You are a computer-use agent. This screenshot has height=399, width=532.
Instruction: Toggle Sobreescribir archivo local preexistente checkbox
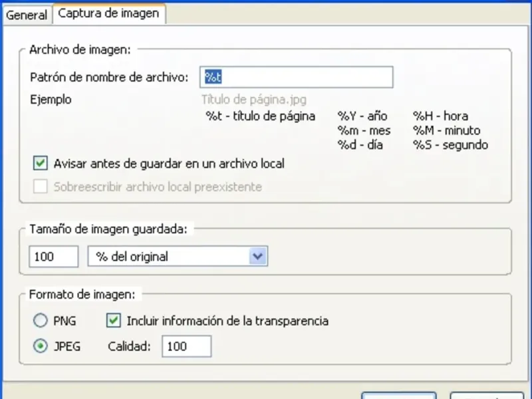(41, 186)
